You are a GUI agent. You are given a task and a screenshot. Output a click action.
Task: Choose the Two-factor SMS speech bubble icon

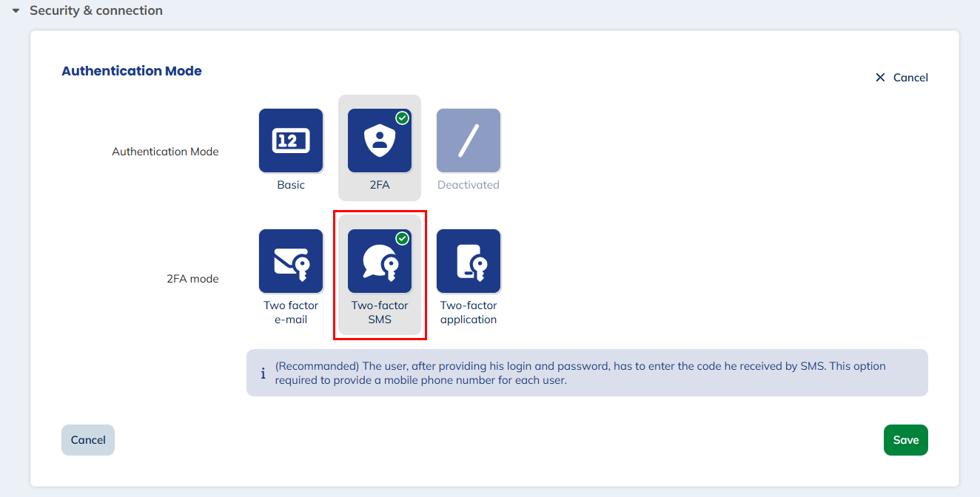pyautogui.click(x=380, y=261)
